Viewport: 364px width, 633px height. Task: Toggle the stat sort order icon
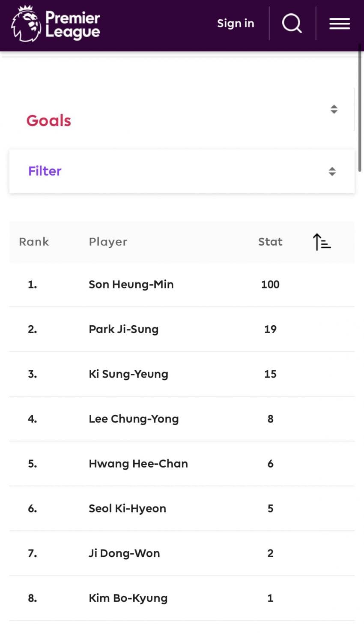tap(322, 242)
